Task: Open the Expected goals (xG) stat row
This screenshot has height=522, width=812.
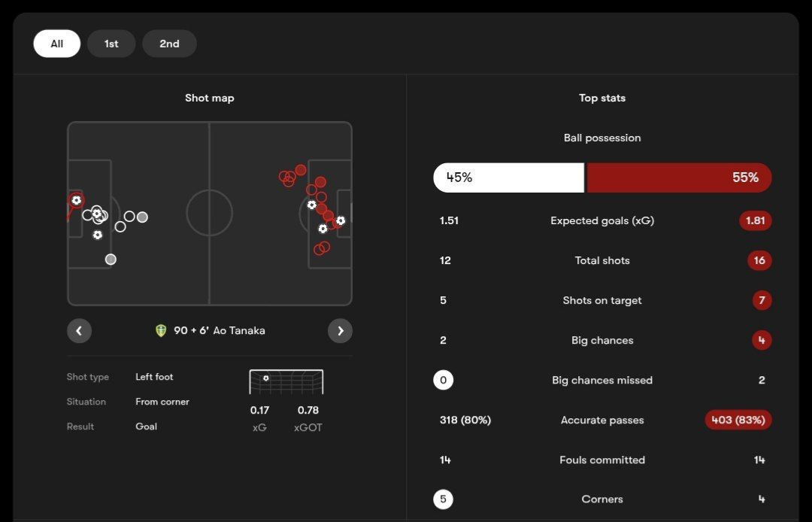Action: pyautogui.click(x=602, y=221)
